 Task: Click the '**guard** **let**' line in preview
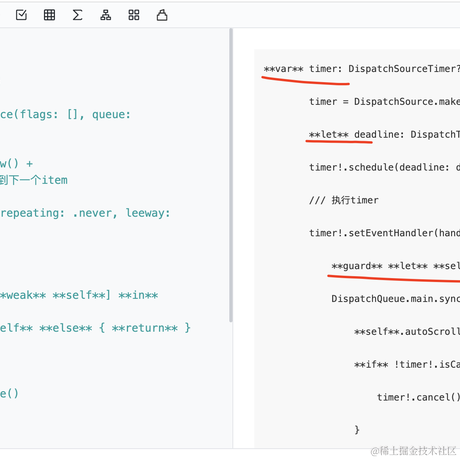(396, 266)
